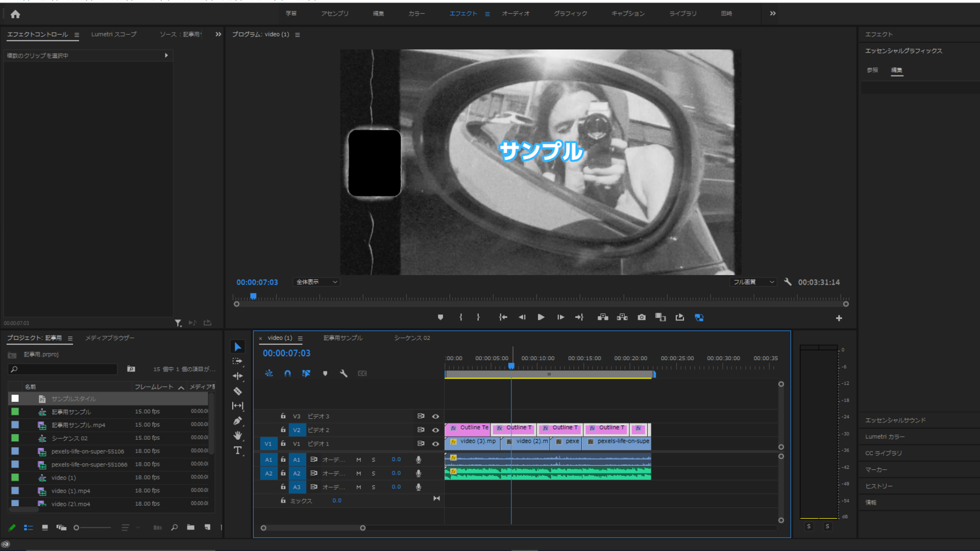The width and height of the screenshot is (980, 551).
Task: Click the Home icon at top left
Action: pos(15,14)
